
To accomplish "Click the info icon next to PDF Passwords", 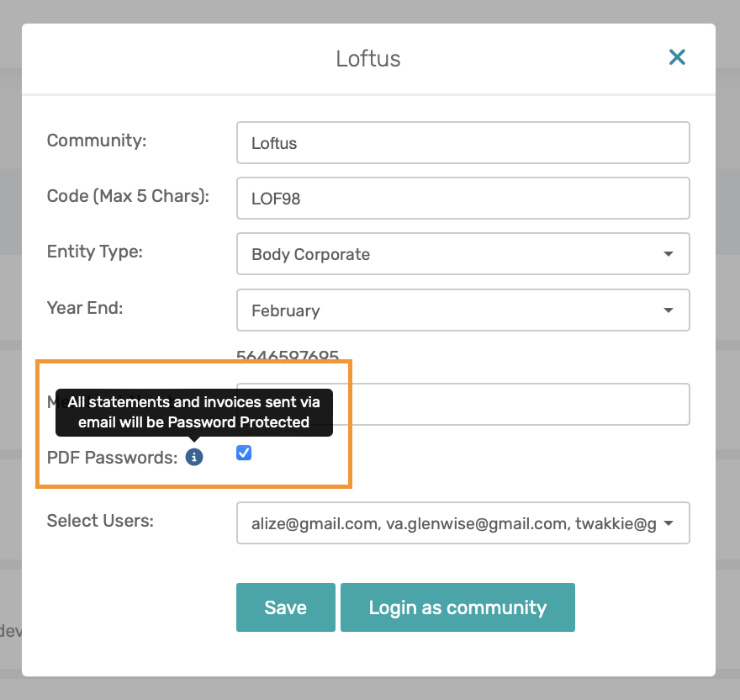I will 194,457.
